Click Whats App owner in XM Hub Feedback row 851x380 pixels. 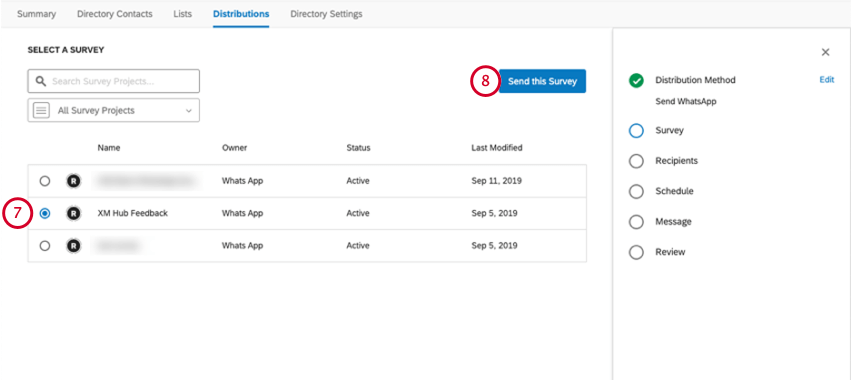[x=242, y=213]
